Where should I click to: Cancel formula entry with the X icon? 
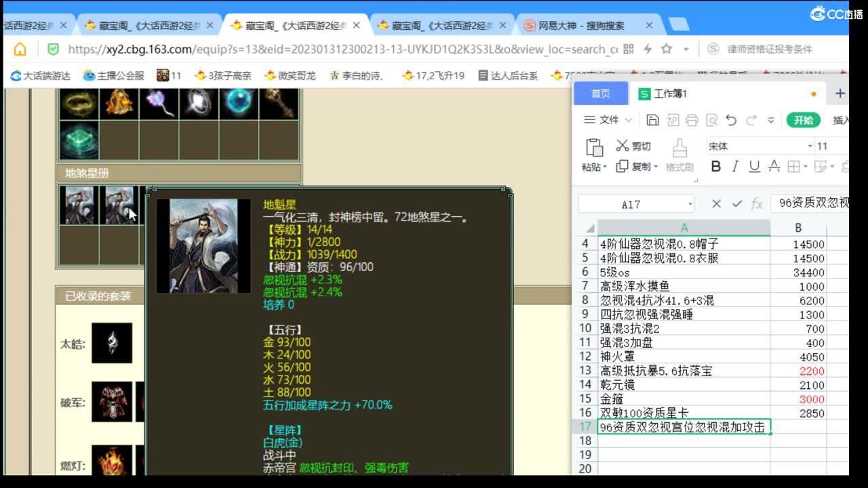(x=716, y=204)
